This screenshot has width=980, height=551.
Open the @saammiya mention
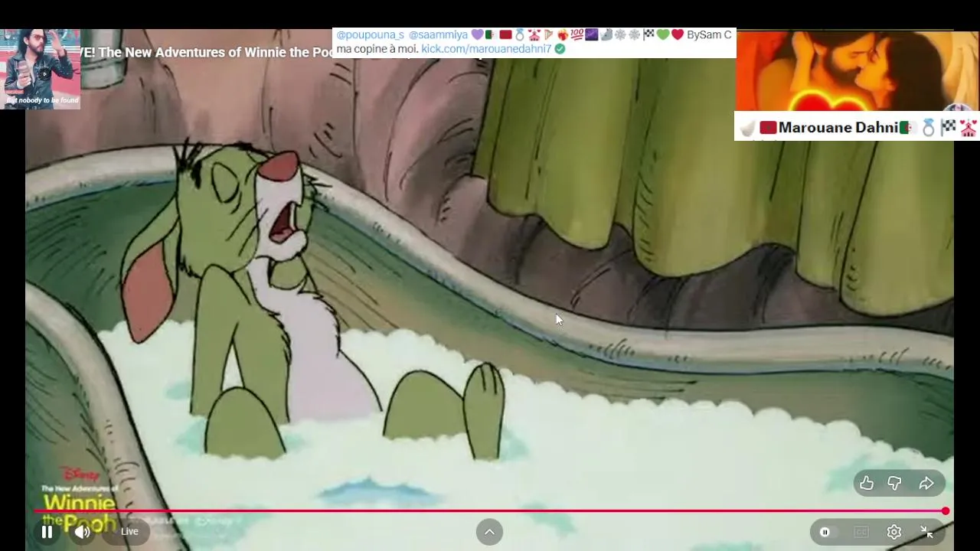438,34
